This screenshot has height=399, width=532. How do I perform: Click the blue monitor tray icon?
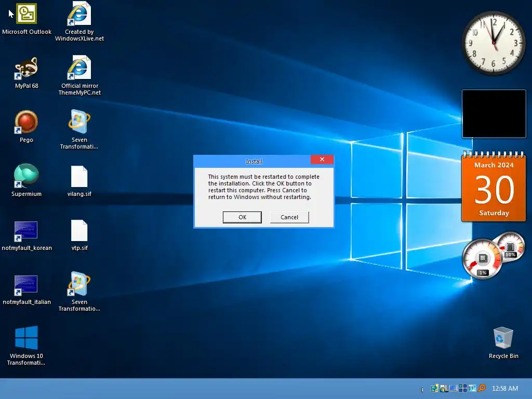[x=453, y=388]
